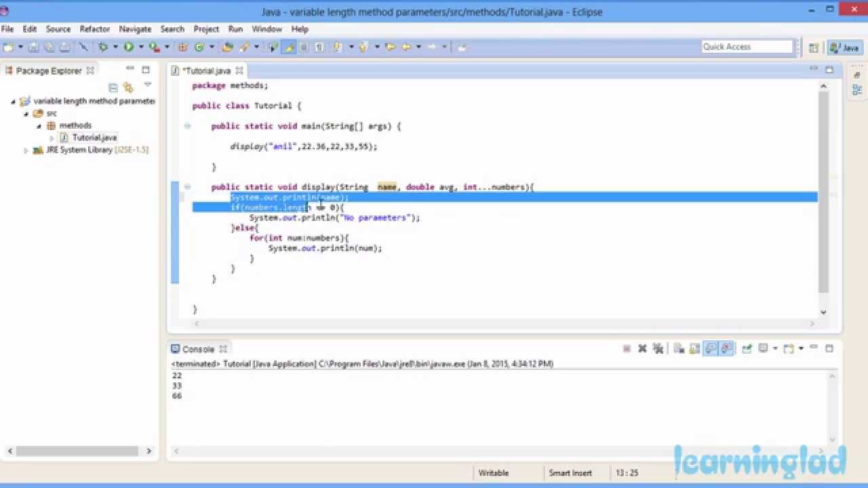Open the Navigate menu
This screenshot has width=868, height=488.
tap(135, 29)
